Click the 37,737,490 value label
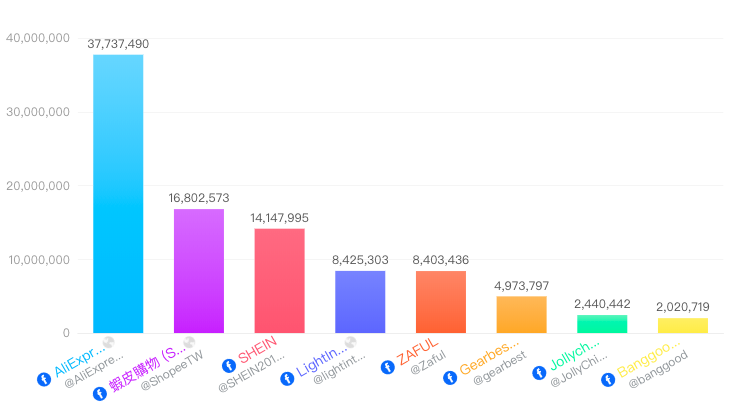Viewport: 738px width, 410px height. tap(118, 44)
